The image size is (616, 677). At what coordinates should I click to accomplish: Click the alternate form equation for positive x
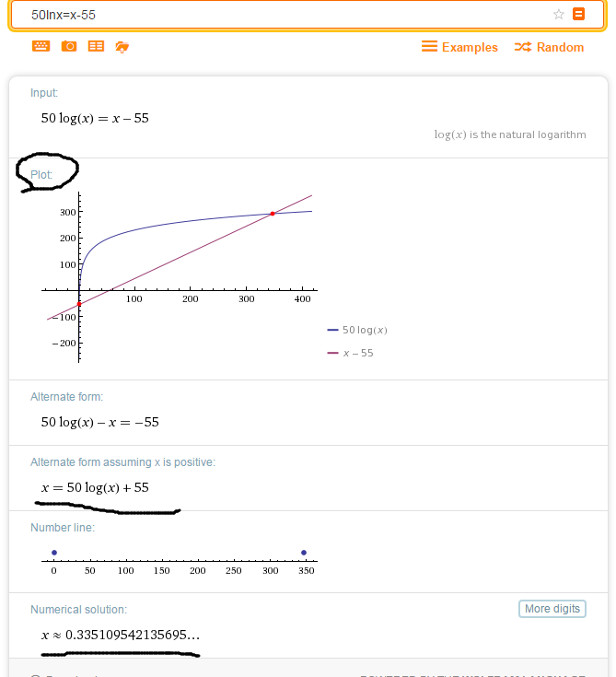pos(95,487)
